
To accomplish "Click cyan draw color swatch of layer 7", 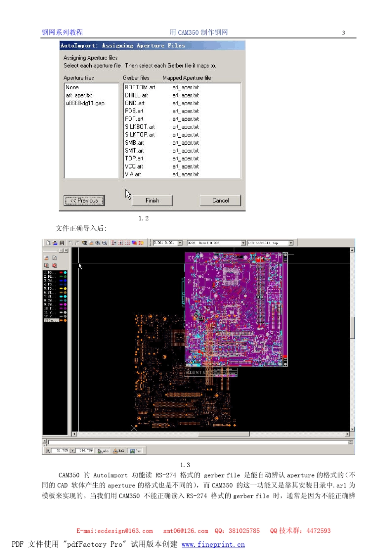I will 61,296.
